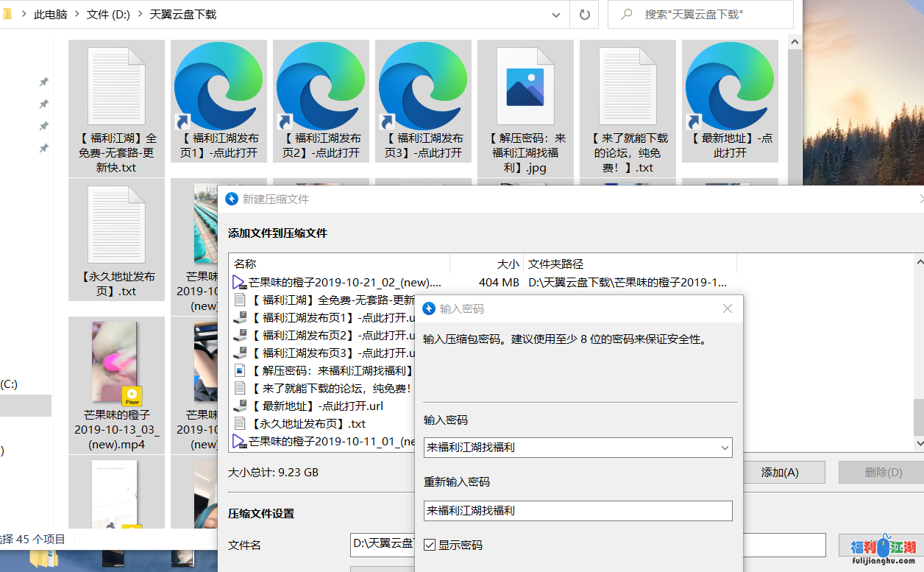The image size is (924, 572).
Task: Refresh the folder using the address bar refresh icon
Action: click(x=585, y=14)
